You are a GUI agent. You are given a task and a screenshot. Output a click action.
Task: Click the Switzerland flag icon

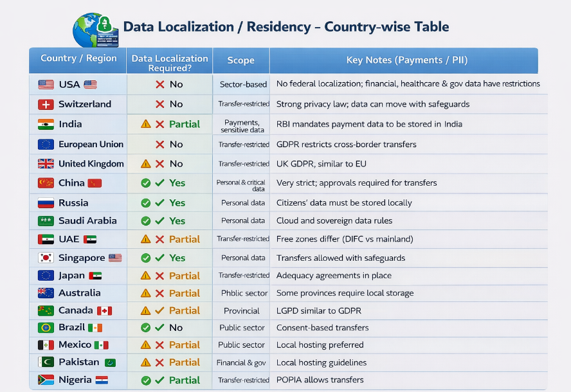pos(46,104)
